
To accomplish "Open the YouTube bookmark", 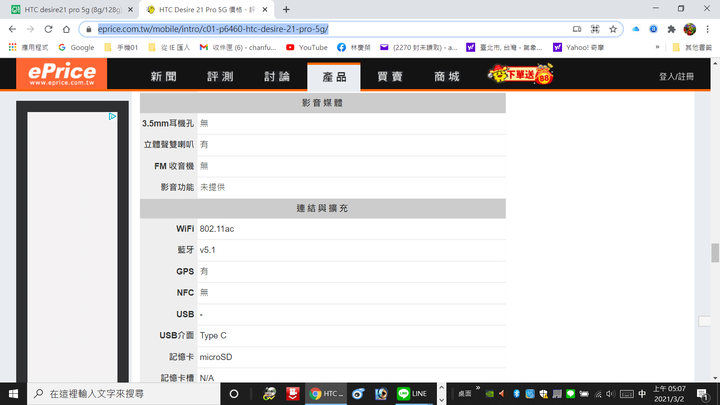I will pos(307,47).
